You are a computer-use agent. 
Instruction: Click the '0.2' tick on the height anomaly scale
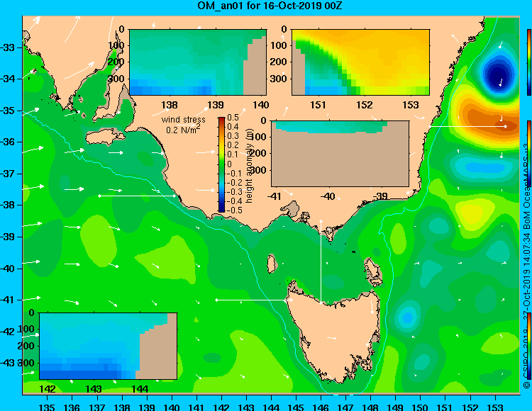(233, 145)
